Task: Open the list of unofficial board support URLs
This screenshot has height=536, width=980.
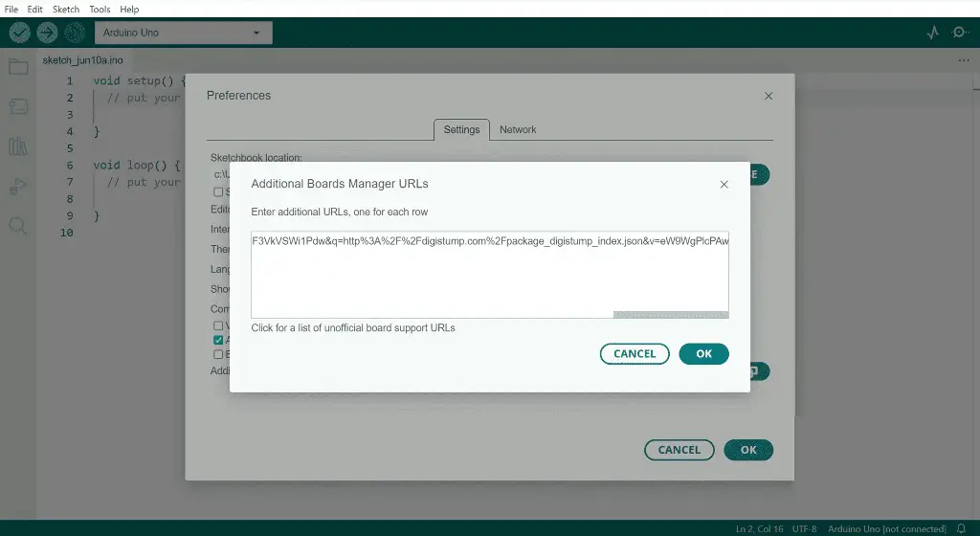Action: 353,328
